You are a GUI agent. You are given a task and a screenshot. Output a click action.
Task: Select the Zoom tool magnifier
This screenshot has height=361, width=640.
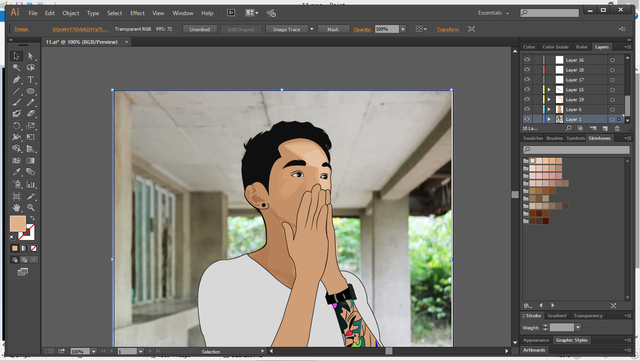point(31,207)
